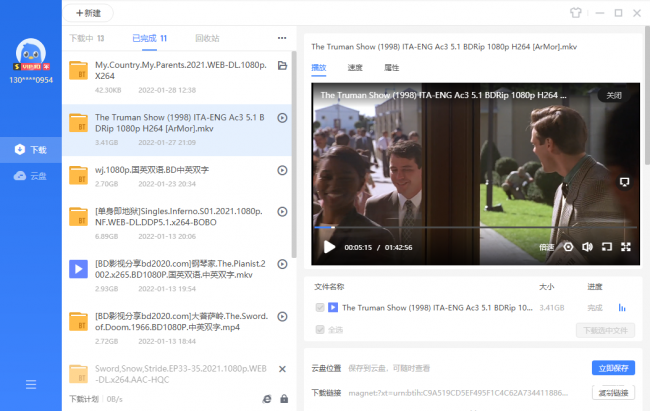Click the 复制链接 copy link button
The image size is (650, 411).
click(613, 393)
